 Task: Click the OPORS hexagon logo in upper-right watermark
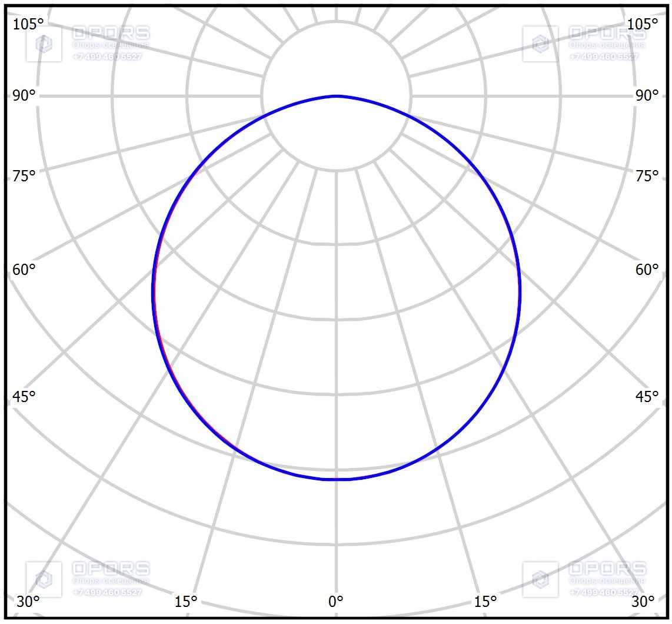540,44
